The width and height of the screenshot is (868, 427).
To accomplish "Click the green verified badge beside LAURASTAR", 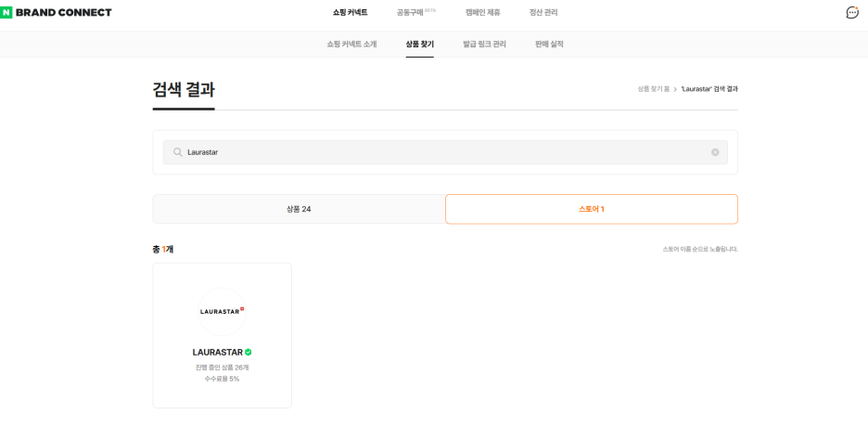I will pos(248,352).
